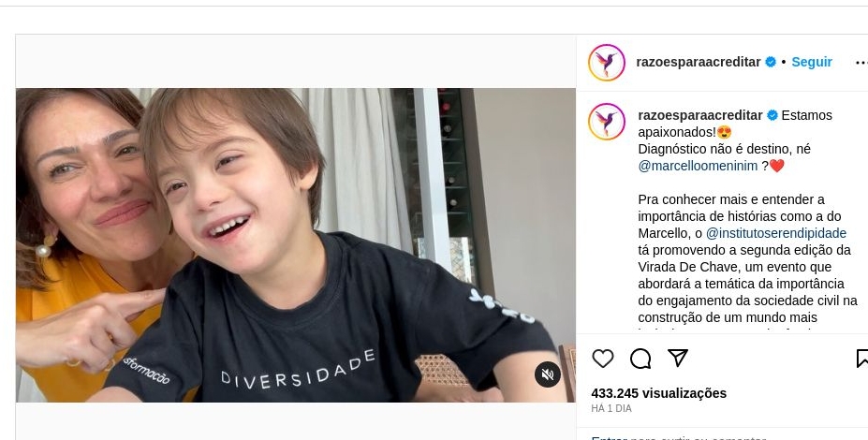Show the 433.245 visualizações view count details
This screenshot has height=440, width=868.
click(x=658, y=393)
